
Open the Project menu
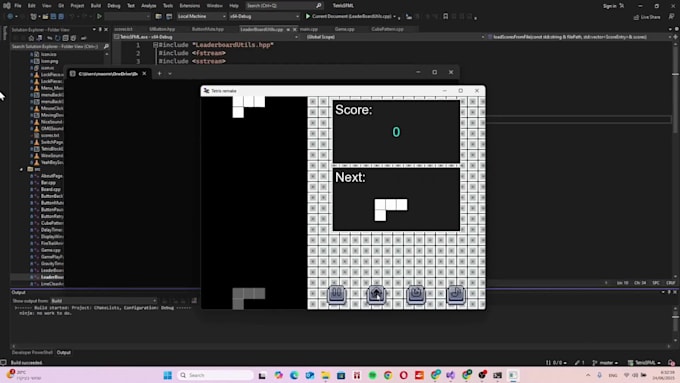pyautogui.click(x=77, y=6)
